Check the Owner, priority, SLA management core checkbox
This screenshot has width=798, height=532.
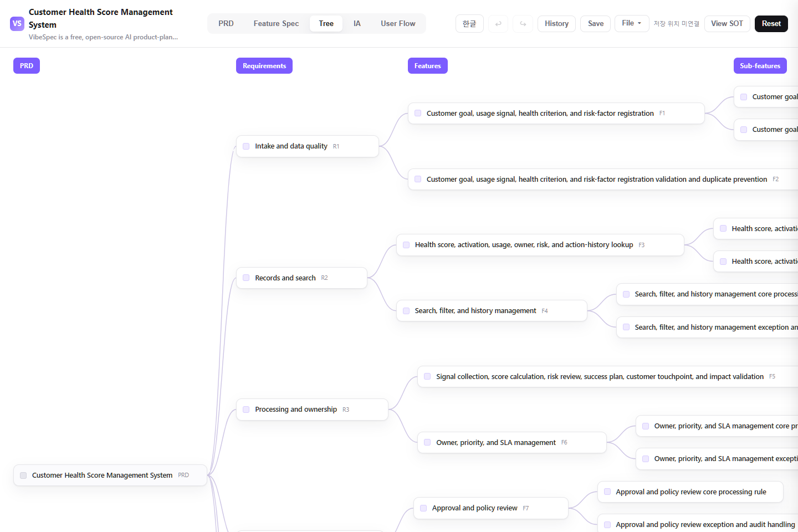[x=646, y=426]
